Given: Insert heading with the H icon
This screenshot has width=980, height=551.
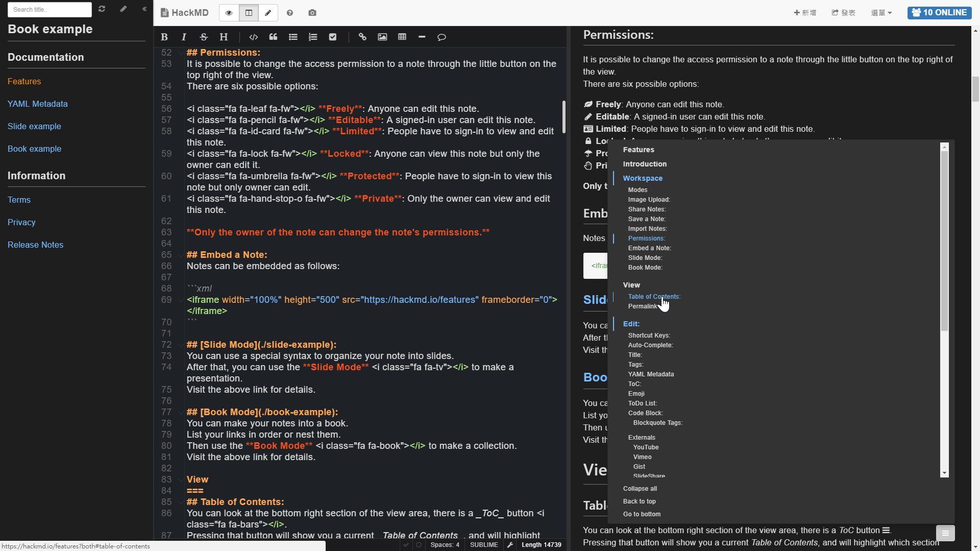Looking at the screenshot, I should pyautogui.click(x=224, y=37).
